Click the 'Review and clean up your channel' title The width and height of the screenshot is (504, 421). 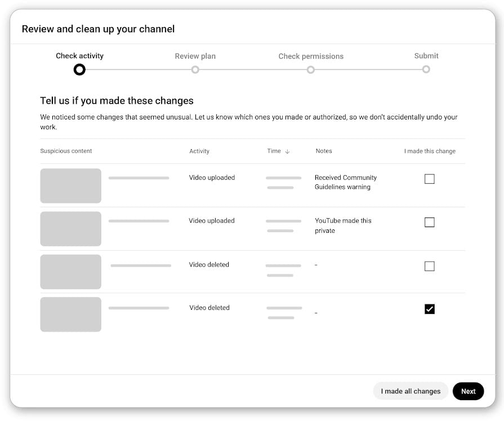point(98,29)
